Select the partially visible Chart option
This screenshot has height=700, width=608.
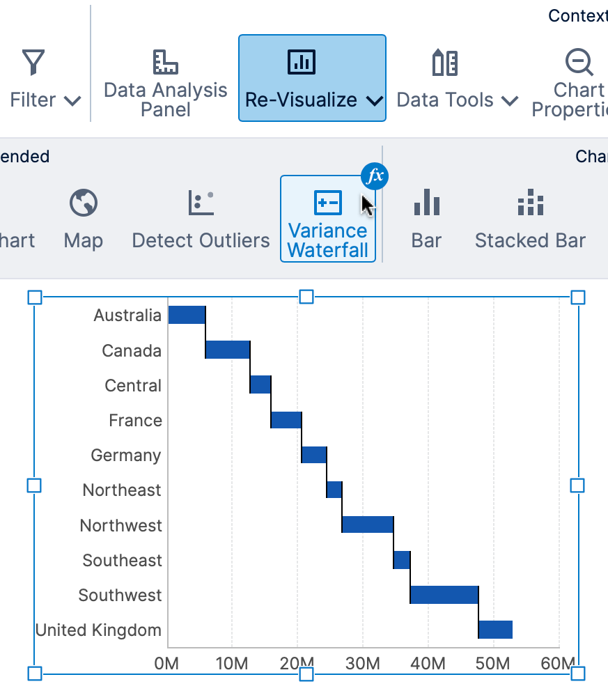coord(17,240)
